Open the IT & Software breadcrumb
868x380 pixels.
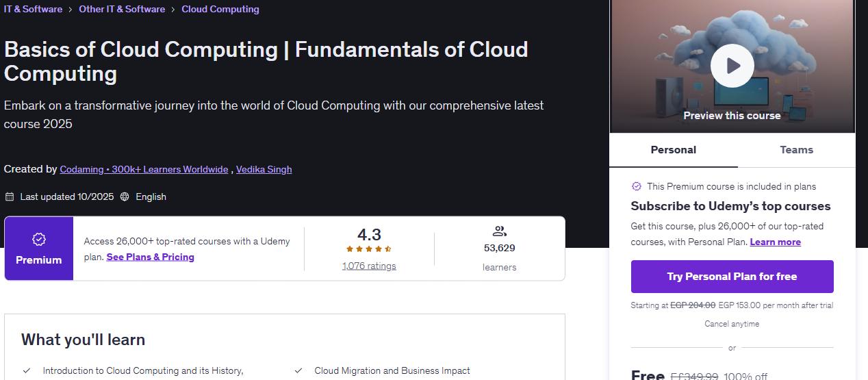click(33, 9)
